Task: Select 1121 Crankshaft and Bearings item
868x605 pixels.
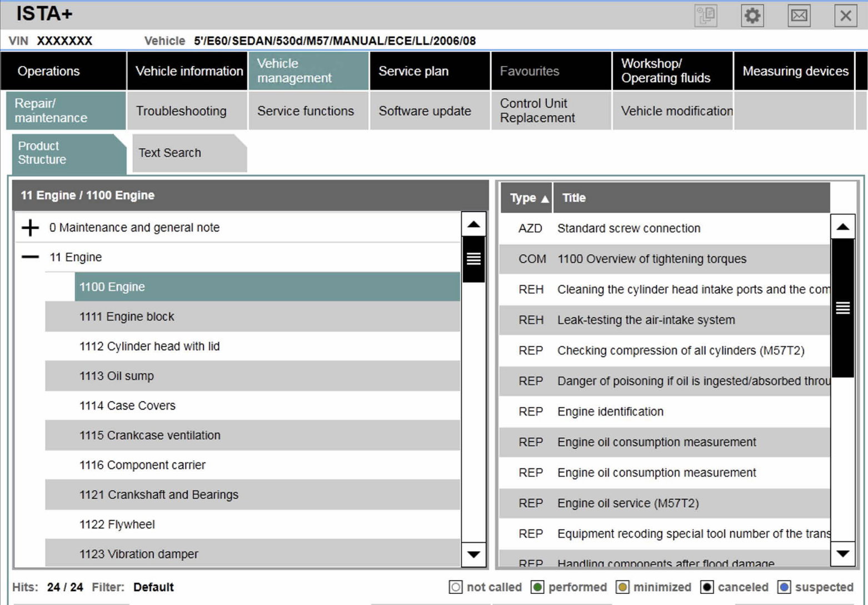Action: (x=252, y=495)
